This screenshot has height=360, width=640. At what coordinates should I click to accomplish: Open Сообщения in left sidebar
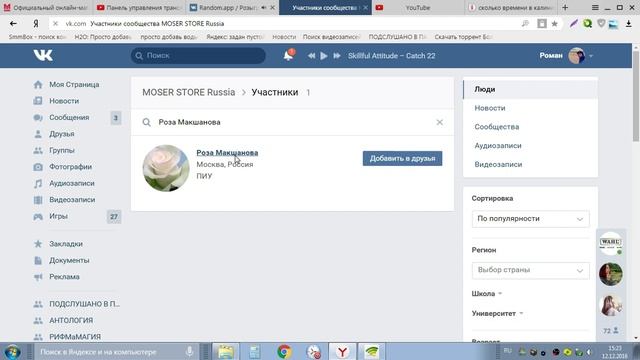69,118
